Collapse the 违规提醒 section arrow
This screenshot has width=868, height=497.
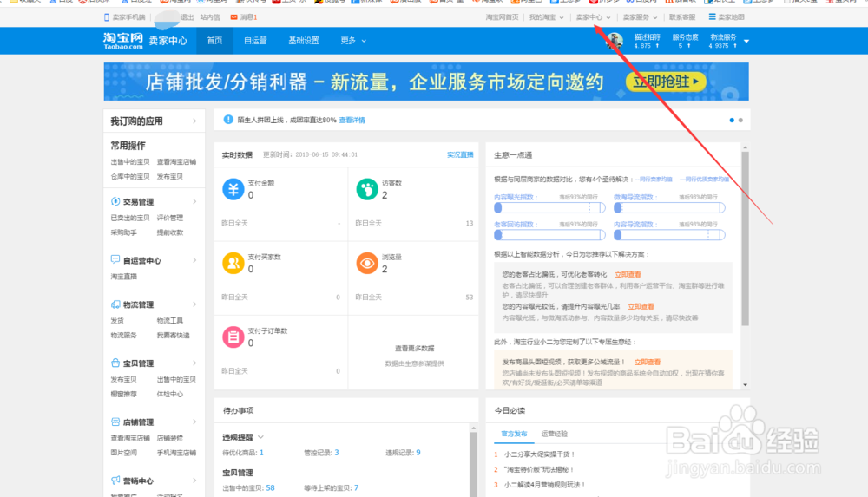(260, 437)
